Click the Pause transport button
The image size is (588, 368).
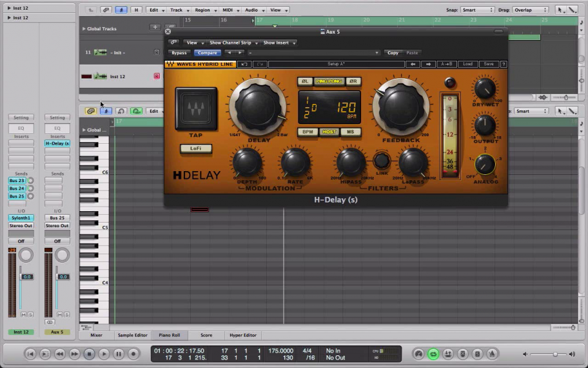tap(119, 354)
